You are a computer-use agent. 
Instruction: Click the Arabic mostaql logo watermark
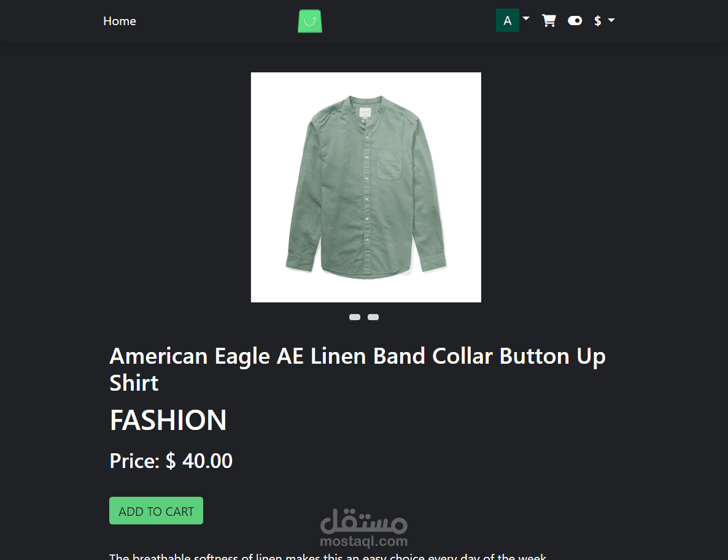click(364, 521)
